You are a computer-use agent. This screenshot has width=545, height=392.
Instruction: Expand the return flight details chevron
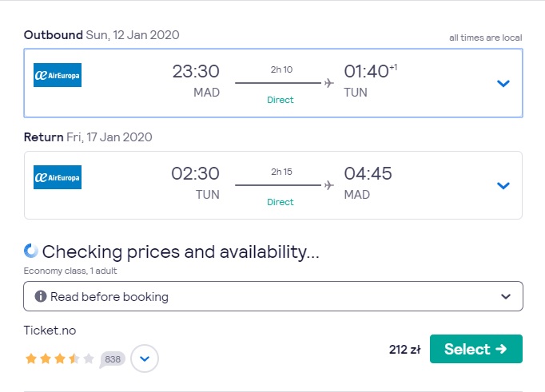pos(503,185)
